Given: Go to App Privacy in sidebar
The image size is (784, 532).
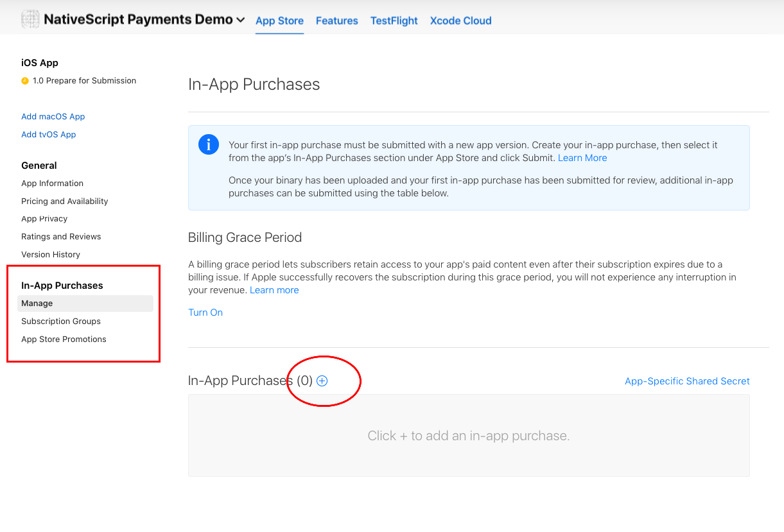Looking at the screenshot, I should pyautogui.click(x=44, y=219).
